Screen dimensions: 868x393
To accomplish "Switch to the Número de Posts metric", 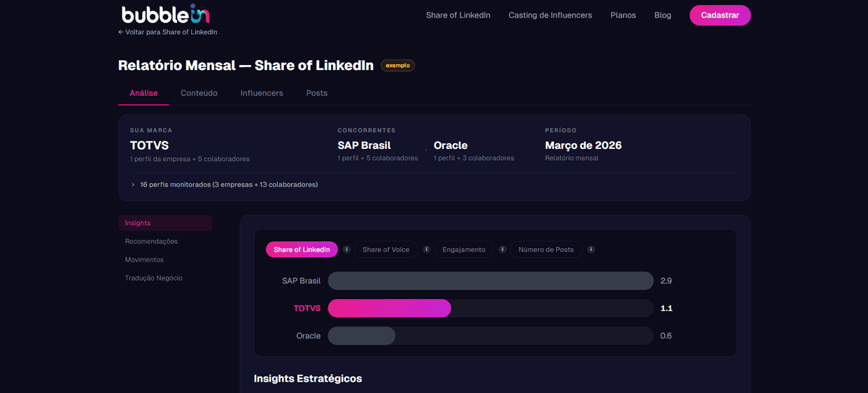I will [x=546, y=250].
